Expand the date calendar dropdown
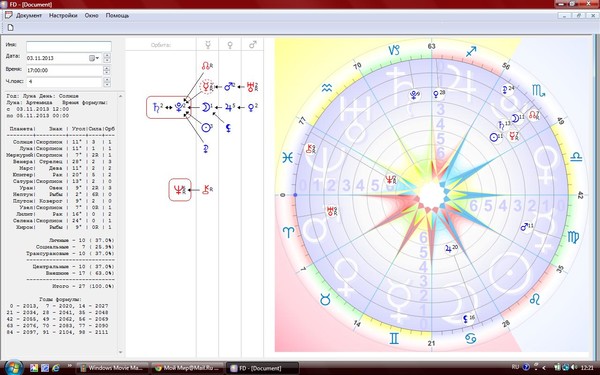The width and height of the screenshot is (600, 375). click(94, 58)
